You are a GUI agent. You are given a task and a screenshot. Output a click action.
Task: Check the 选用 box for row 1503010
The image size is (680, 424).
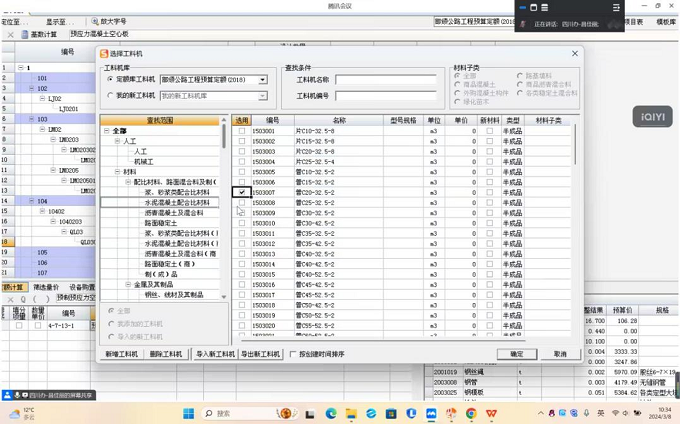coord(242,223)
